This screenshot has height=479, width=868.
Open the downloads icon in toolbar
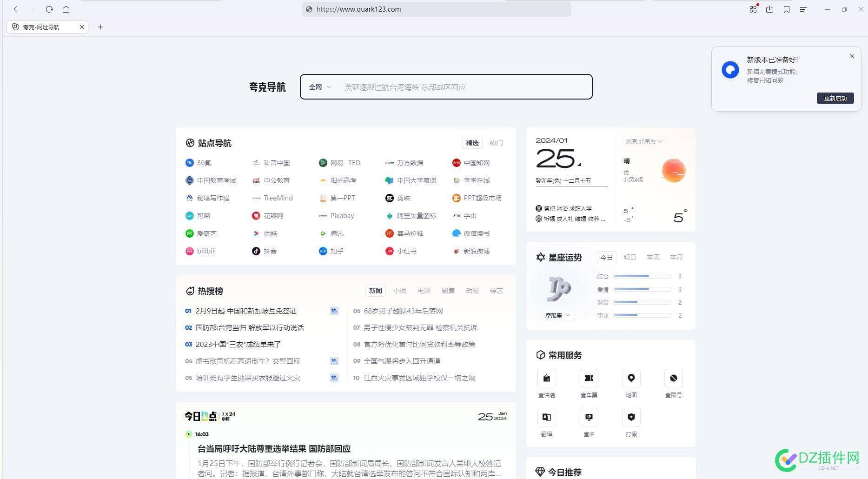770,9
